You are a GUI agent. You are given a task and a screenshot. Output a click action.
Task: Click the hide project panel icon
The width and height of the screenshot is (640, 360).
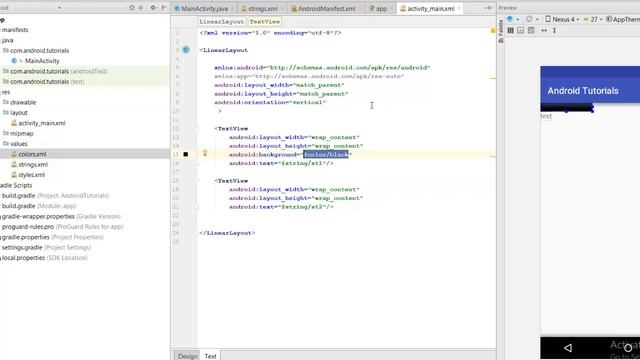coord(164,8)
